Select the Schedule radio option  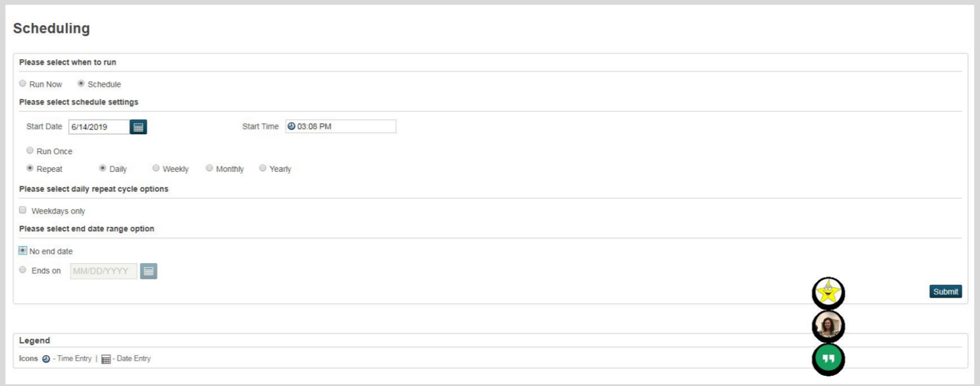pyautogui.click(x=81, y=84)
